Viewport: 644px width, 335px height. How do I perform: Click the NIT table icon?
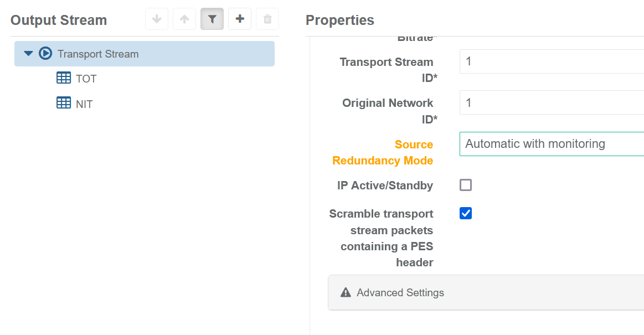(64, 103)
